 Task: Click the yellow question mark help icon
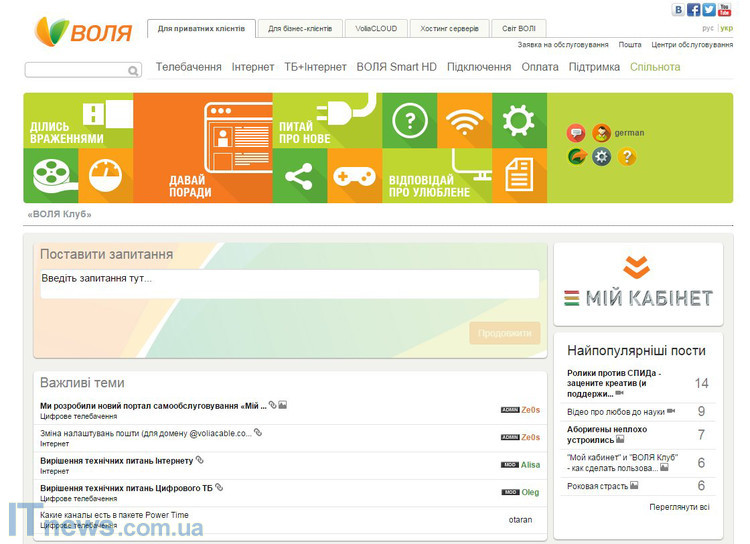627,156
